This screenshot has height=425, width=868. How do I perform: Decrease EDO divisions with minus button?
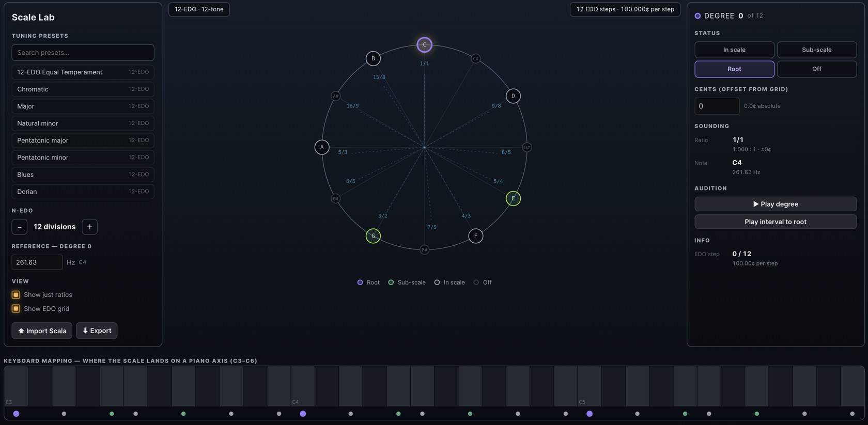(x=20, y=227)
